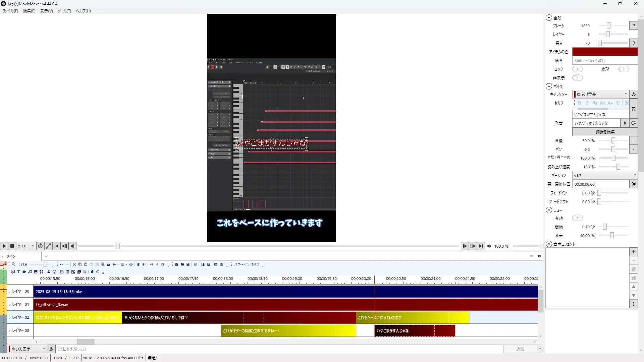
Task: Open the ツール(T) menu
Action: click(64, 11)
